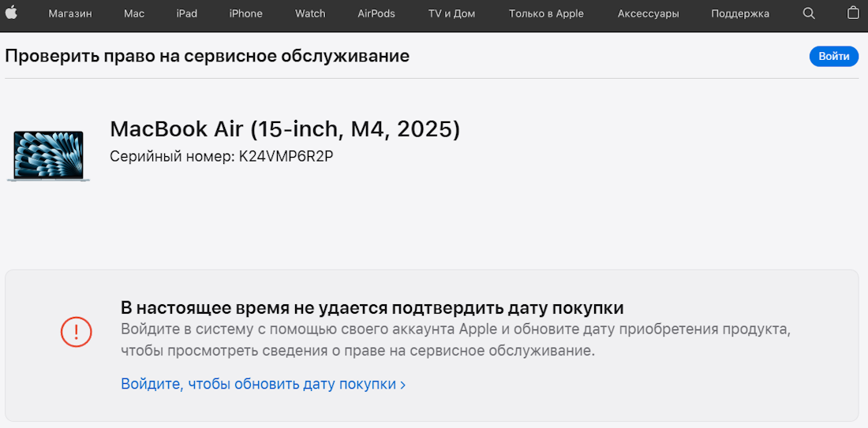
Task: Click the Apple logo icon
Action: (11, 13)
